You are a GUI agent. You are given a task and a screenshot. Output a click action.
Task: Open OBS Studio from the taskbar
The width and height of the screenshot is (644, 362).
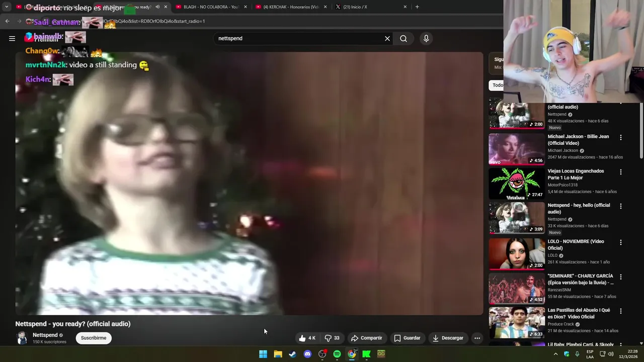click(x=322, y=354)
